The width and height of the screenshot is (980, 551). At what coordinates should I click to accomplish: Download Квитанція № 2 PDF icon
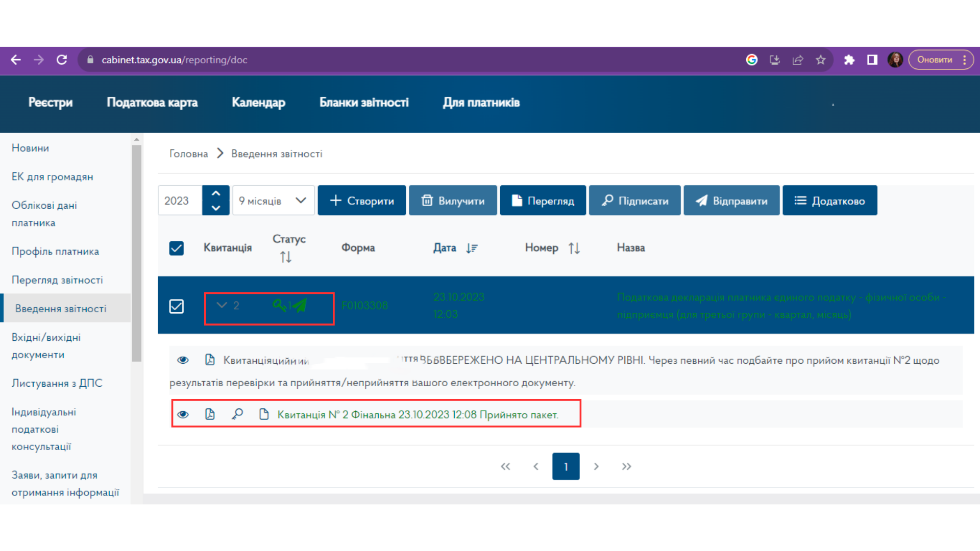(x=210, y=414)
